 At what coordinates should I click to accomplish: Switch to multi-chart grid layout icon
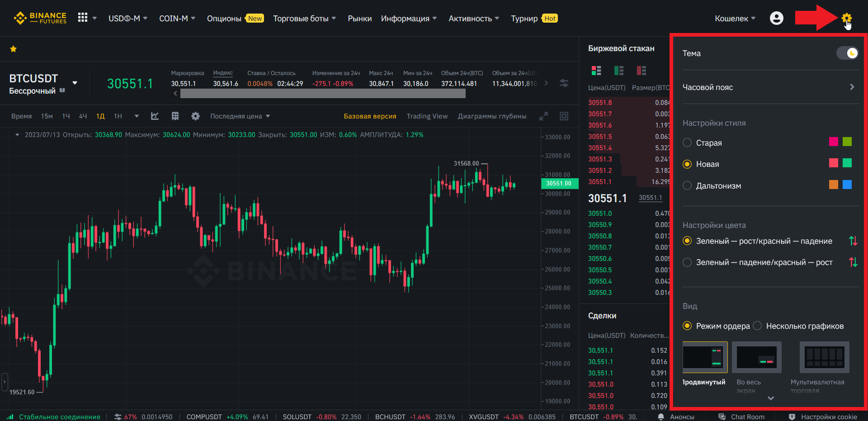point(564,116)
